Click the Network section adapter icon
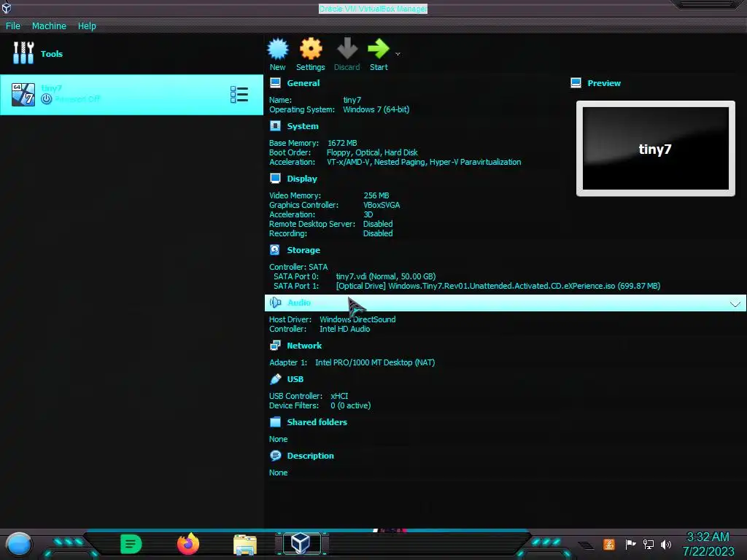The width and height of the screenshot is (747, 560). [x=275, y=345]
